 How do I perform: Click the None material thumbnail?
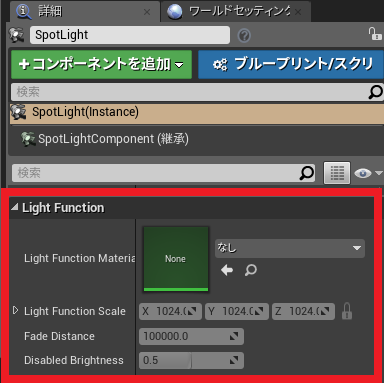tap(176, 259)
